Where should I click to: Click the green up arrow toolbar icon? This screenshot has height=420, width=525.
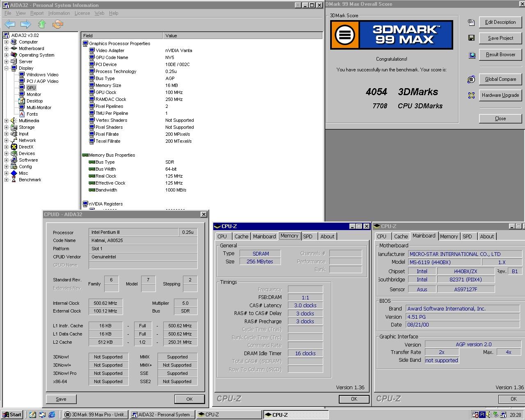[41, 24]
